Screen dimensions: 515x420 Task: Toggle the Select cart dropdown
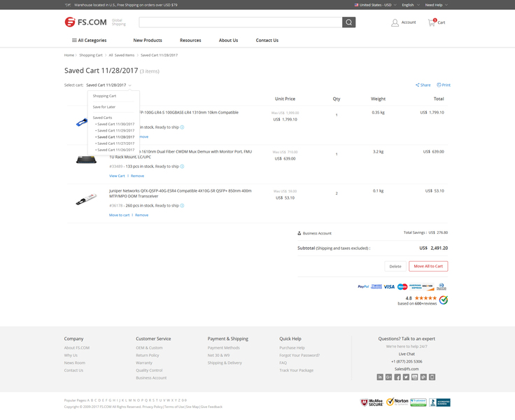tap(108, 85)
